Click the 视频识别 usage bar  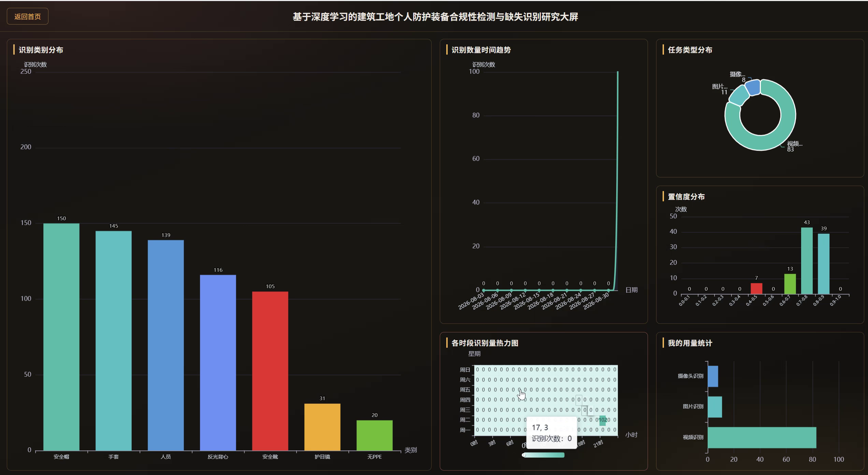click(762, 437)
